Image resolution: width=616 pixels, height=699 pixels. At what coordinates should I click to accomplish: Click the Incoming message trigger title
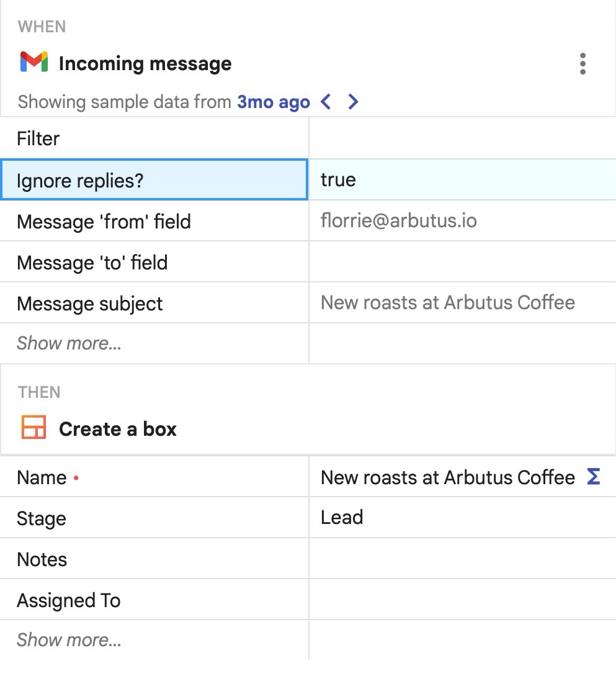tap(145, 63)
